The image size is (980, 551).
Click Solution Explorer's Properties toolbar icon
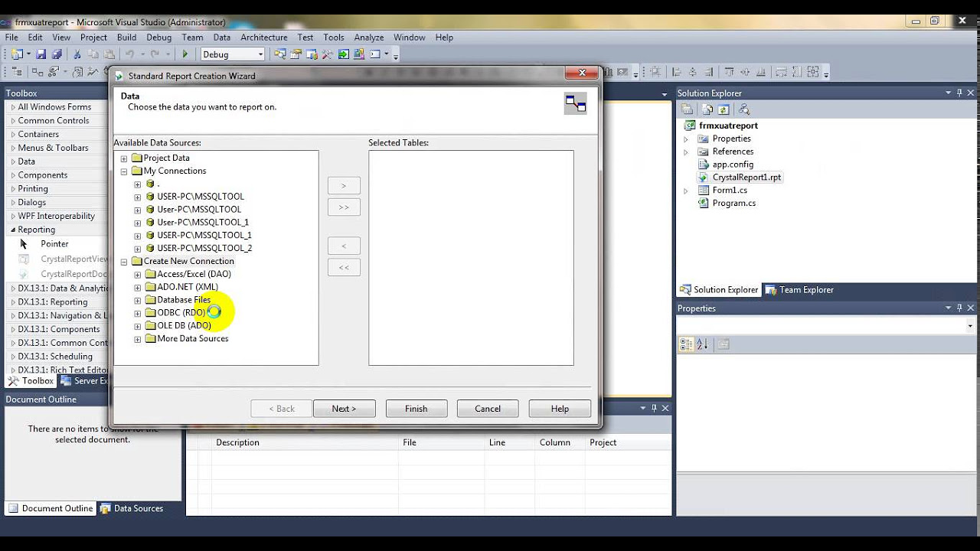[687, 109]
